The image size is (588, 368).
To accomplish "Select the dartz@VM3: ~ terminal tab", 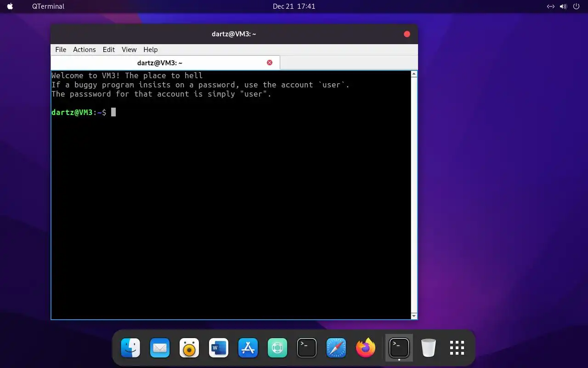I will (x=165, y=63).
